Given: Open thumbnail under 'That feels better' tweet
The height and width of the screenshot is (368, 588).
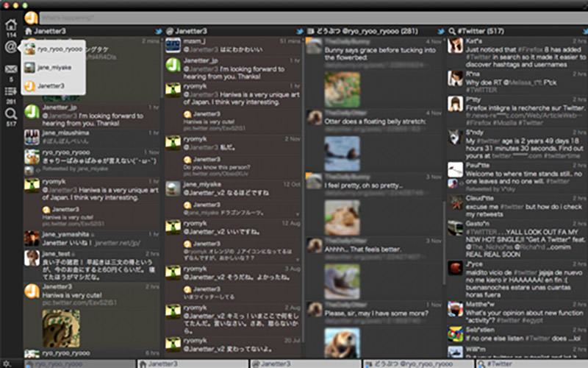Looking at the screenshot, I should 342,281.
